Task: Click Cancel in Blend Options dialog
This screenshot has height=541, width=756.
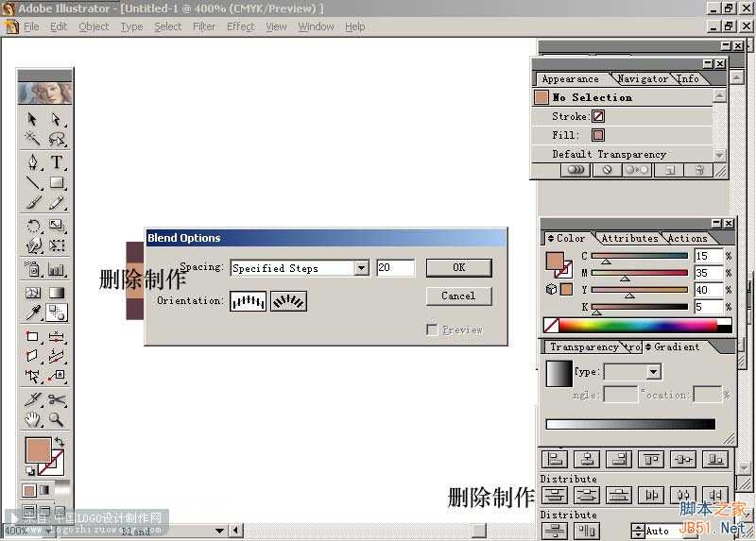Action: click(459, 296)
